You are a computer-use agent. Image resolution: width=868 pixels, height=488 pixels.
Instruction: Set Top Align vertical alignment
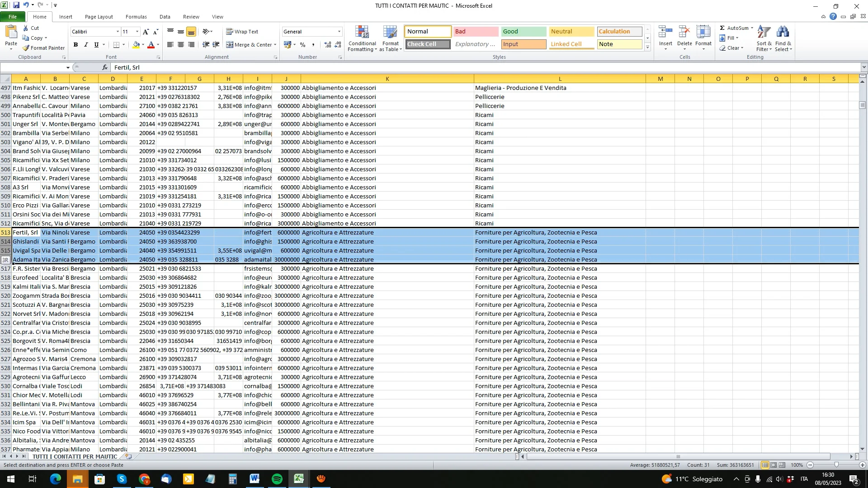click(170, 32)
